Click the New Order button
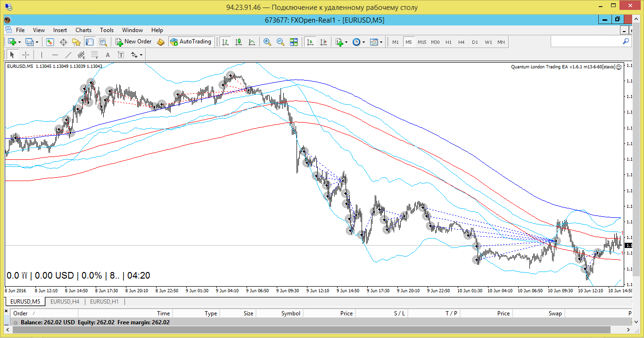 tap(133, 42)
